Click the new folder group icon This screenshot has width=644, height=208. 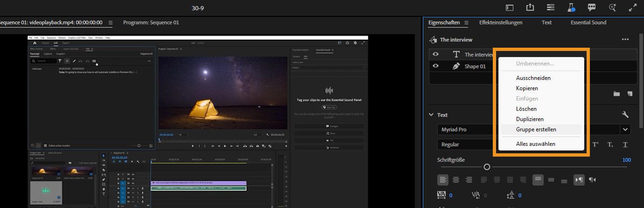click(x=616, y=94)
